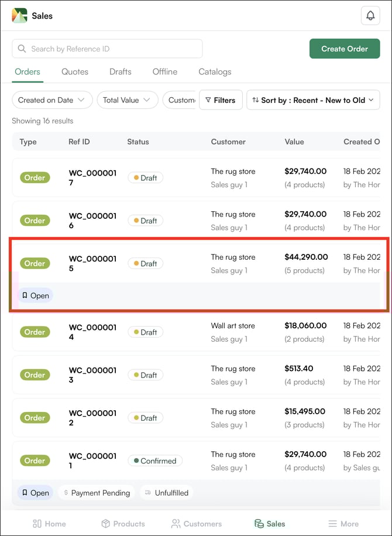The height and width of the screenshot is (536, 392).
Task: Open Products from the bottom bar
Action: click(123, 524)
